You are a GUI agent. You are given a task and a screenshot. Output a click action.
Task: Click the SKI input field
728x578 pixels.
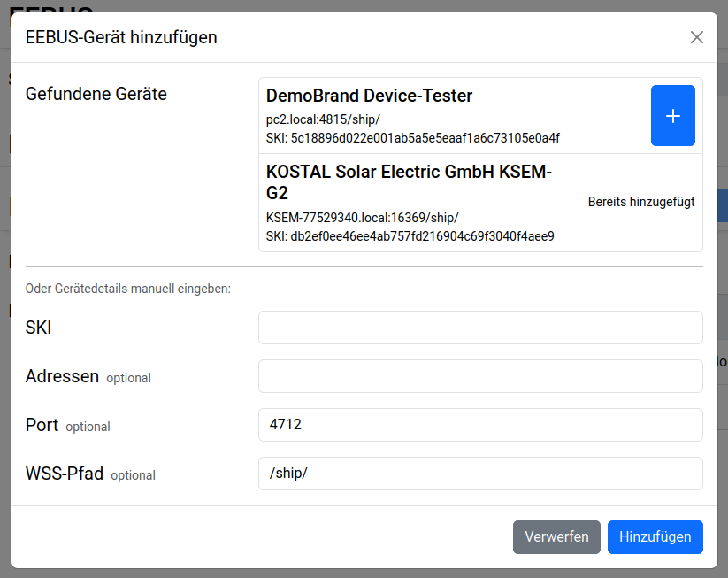tap(480, 328)
